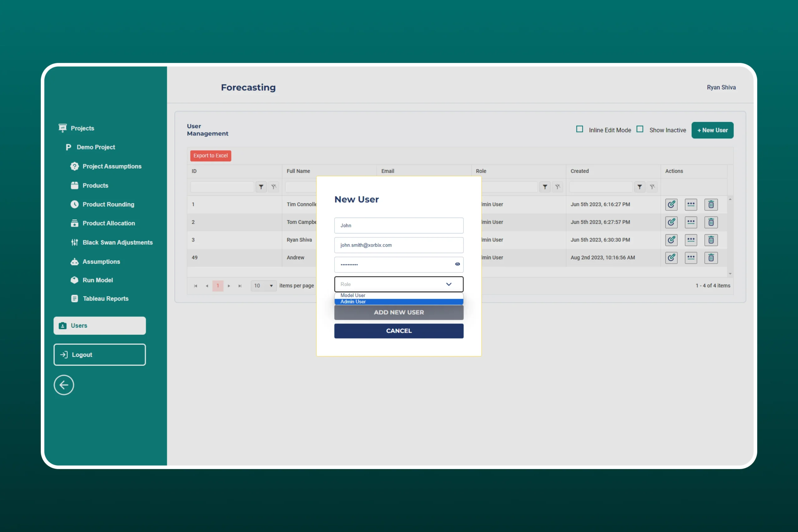
Task: Check the Show Inactive checkbox
Action: pos(640,129)
